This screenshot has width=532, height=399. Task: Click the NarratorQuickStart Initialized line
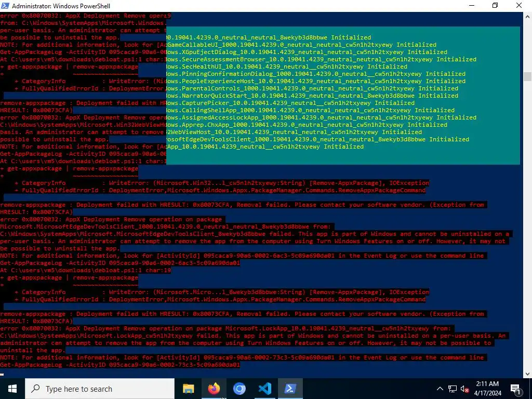point(312,96)
